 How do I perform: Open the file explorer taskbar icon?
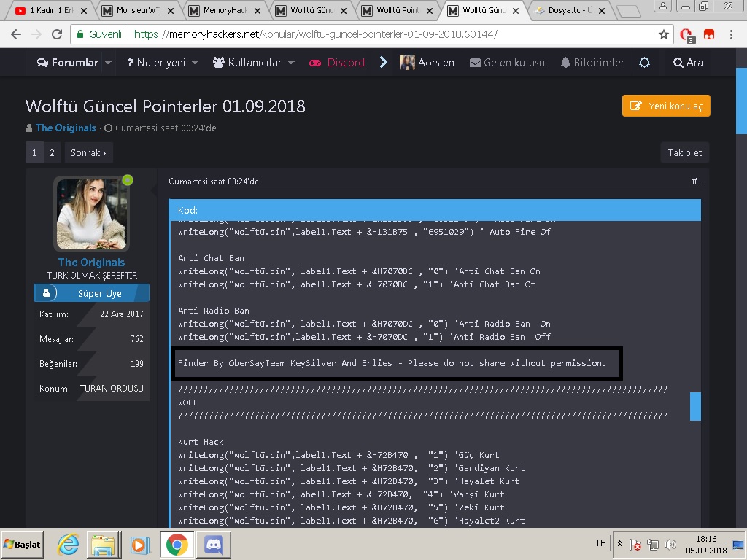tap(104, 544)
